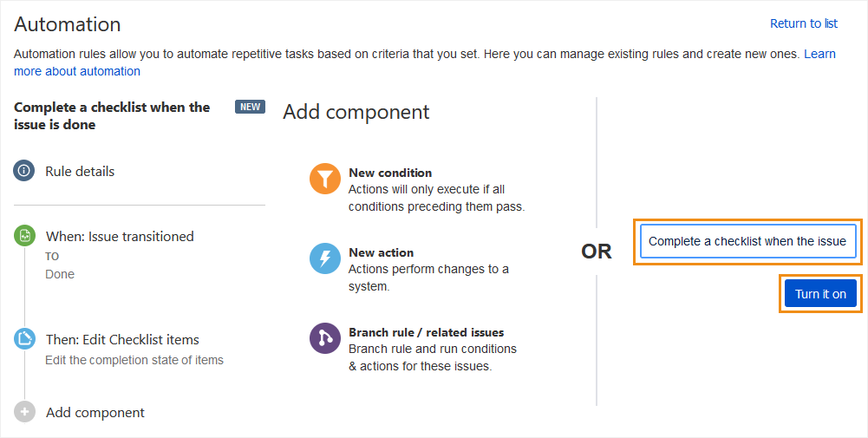Click the orange New condition filter icon
Viewport: 868px width, 438px height.
pyautogui.click(x=325, y=179)
